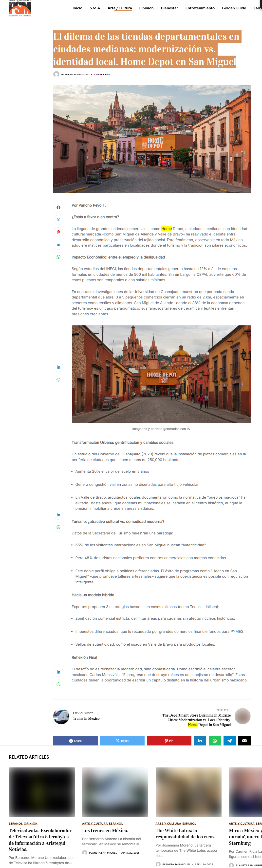Share by email using the black envelope icon

point(244,741)
